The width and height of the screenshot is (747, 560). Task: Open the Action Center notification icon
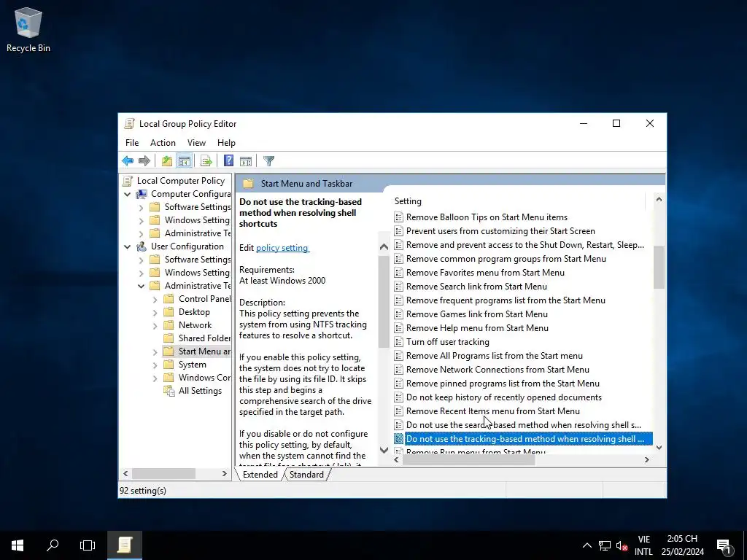coord(724,545)
